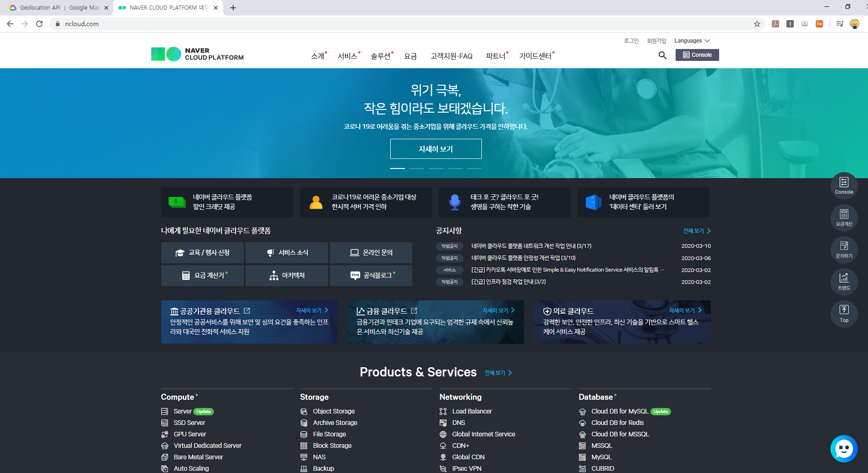Open the Cloud DB for MySQL icon

pyautogui.click(x=582, y=411)
